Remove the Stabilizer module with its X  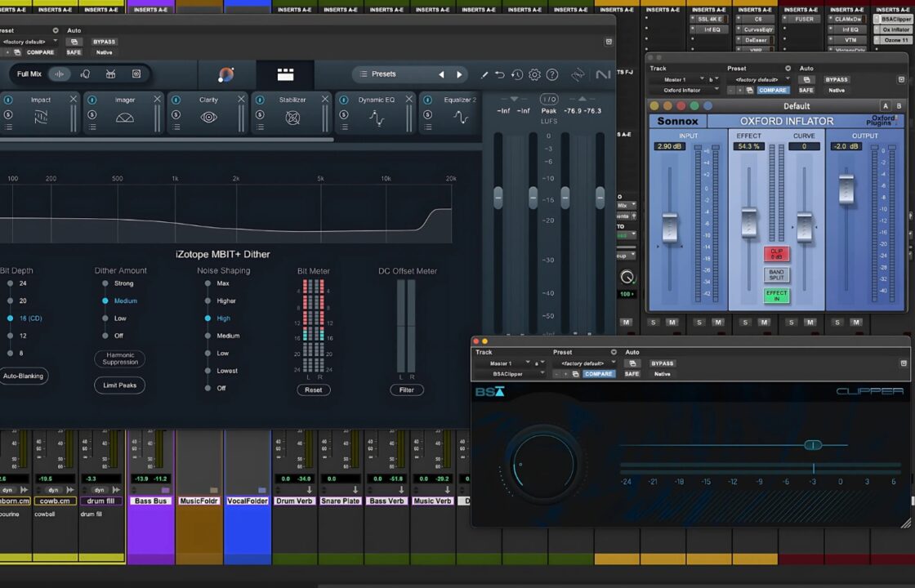pyautogui.click(x=325, y=99)
